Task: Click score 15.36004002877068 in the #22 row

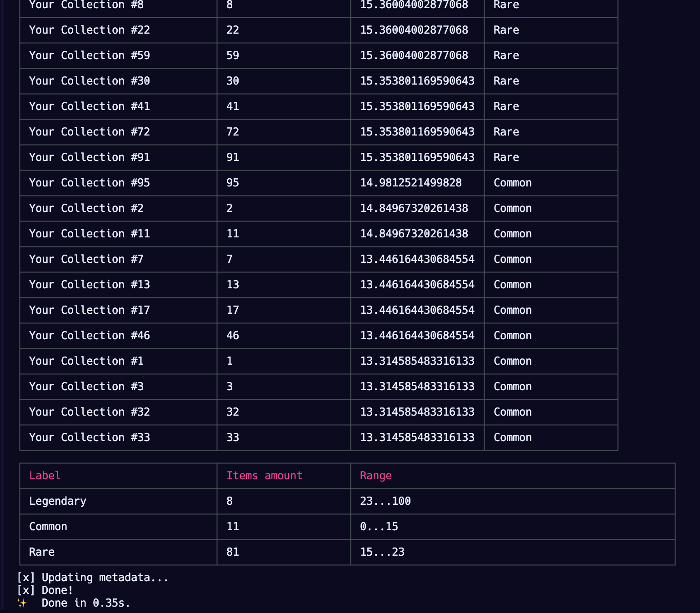Action: point(414,30)
